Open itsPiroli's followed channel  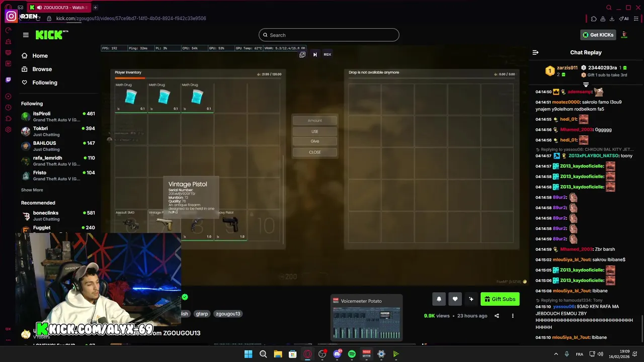pyautogui.click(x=58, y=117)
